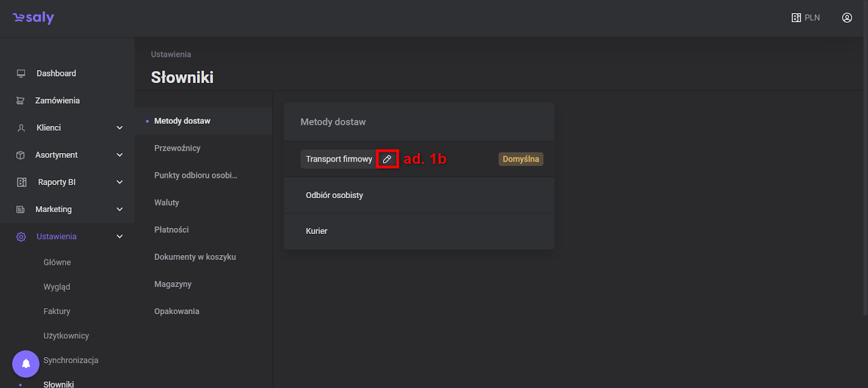868x388 pixels.
Task: Click the Saly logo
Action: [34, 18]
